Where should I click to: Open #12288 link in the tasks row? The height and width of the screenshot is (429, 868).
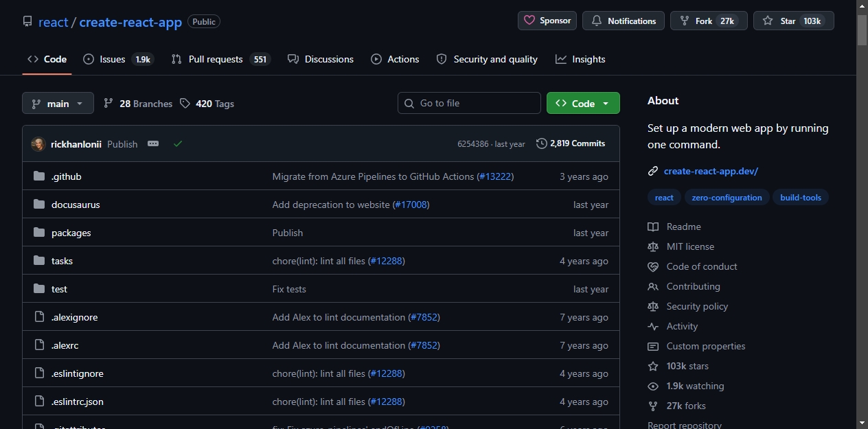click(386, 261)
